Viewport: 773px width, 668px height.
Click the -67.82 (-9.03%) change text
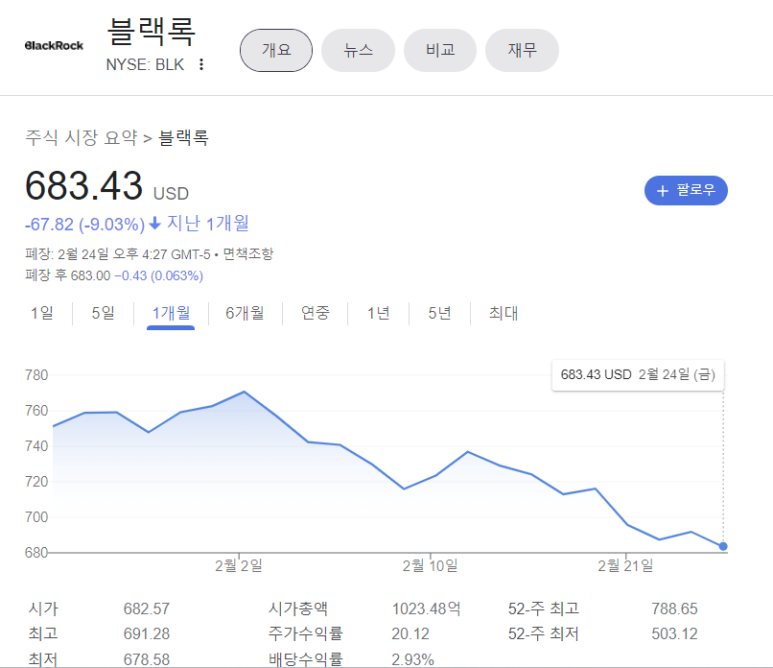click(85, 225)
